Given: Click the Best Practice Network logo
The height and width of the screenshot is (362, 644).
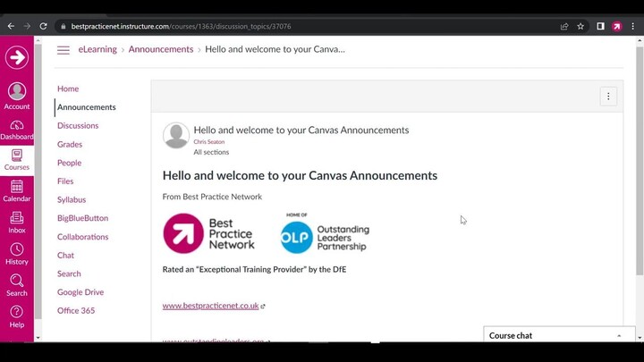Looking at the screenshot, I should coord(208,233).
